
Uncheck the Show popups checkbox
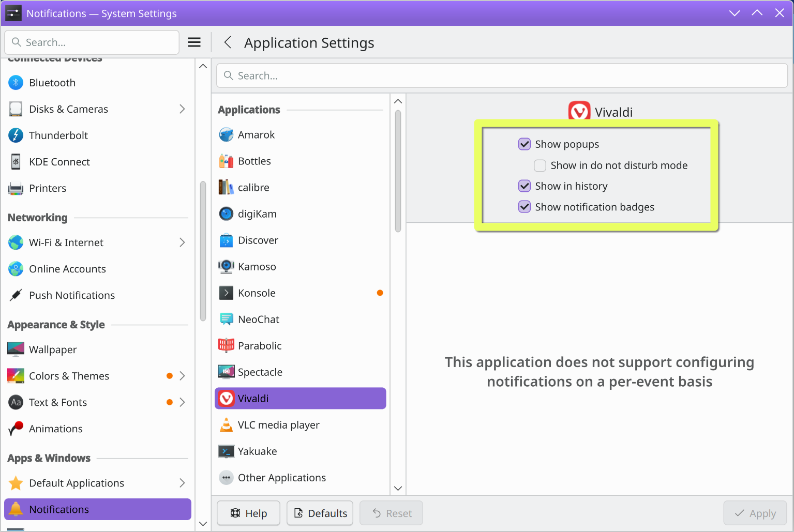coord(525,144)
